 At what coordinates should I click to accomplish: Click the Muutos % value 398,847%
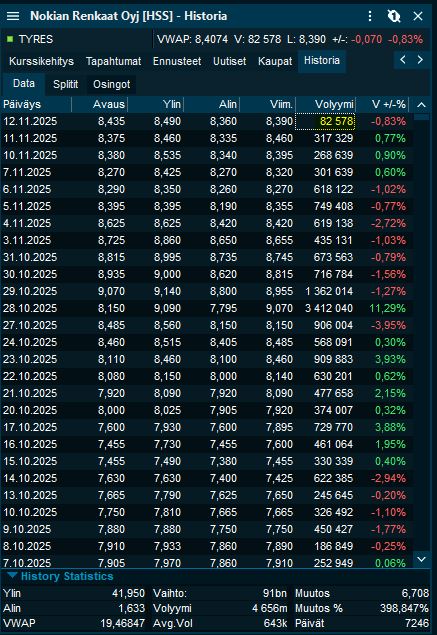click(404, 609)
